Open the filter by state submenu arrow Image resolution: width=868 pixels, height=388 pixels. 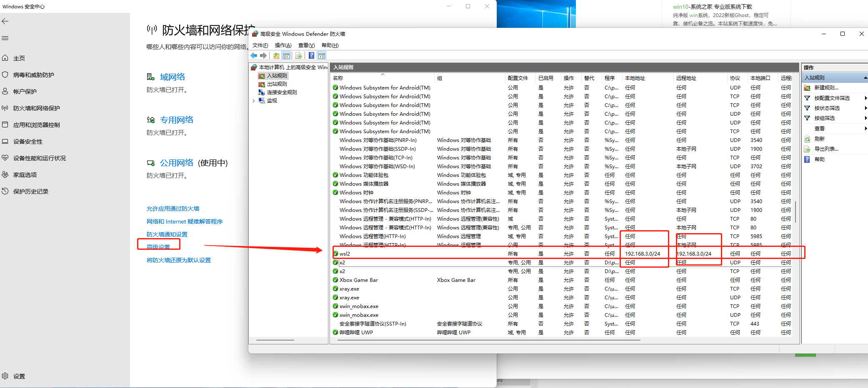pyautogui.click(x=865, y=108)
